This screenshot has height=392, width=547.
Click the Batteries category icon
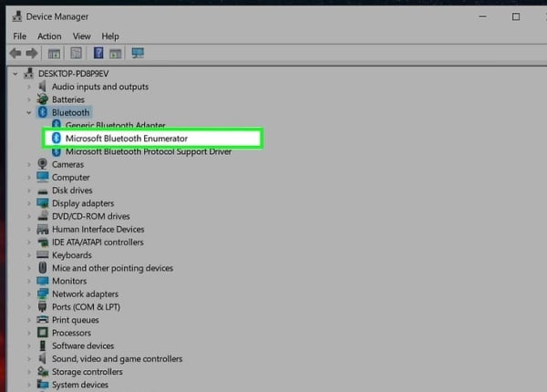43,99
